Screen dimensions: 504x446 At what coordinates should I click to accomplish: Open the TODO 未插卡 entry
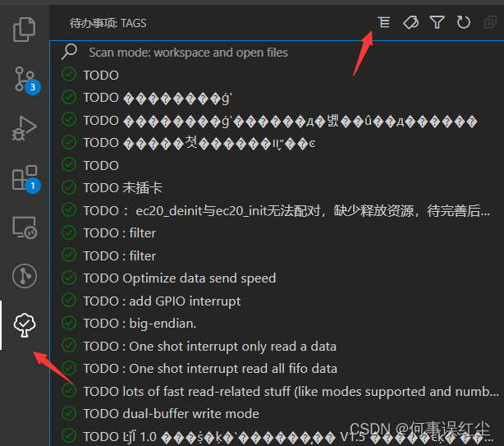coord(277,188)
